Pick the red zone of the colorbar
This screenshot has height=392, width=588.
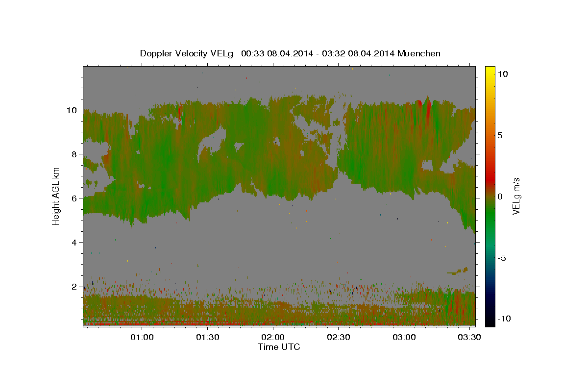490,180
